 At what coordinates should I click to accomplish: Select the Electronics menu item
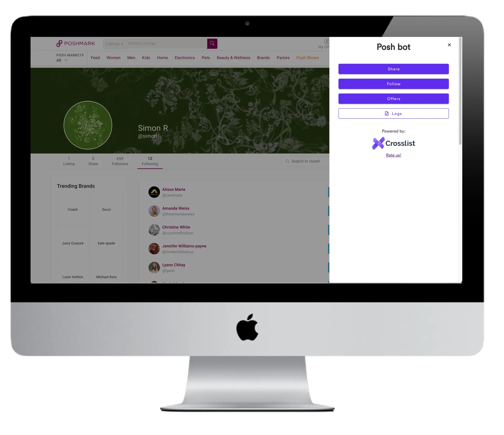click(x=185, y=57)
